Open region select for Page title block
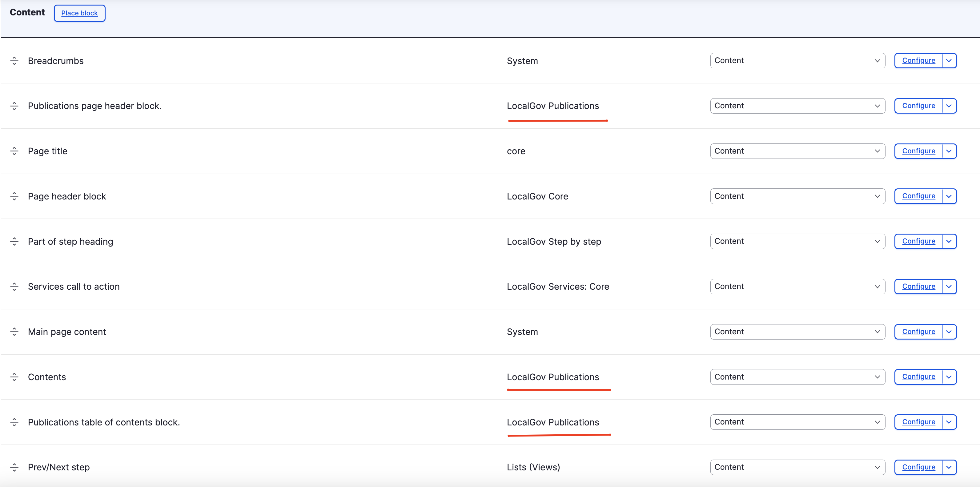 point(797,151)
